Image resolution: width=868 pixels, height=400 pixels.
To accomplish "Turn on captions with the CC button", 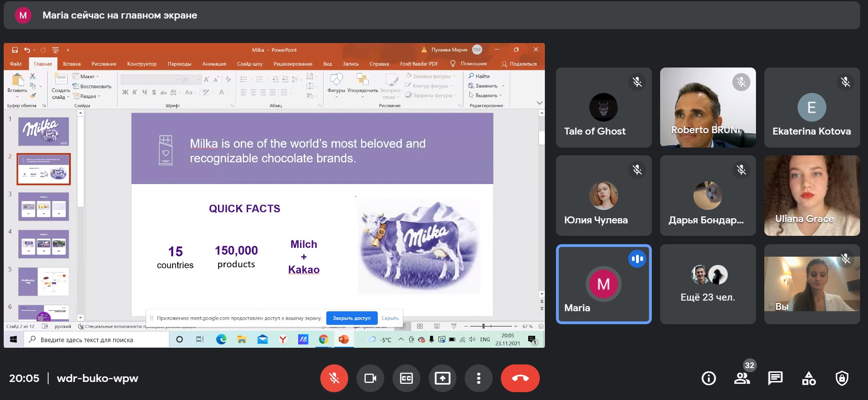I will pos(406,378).
